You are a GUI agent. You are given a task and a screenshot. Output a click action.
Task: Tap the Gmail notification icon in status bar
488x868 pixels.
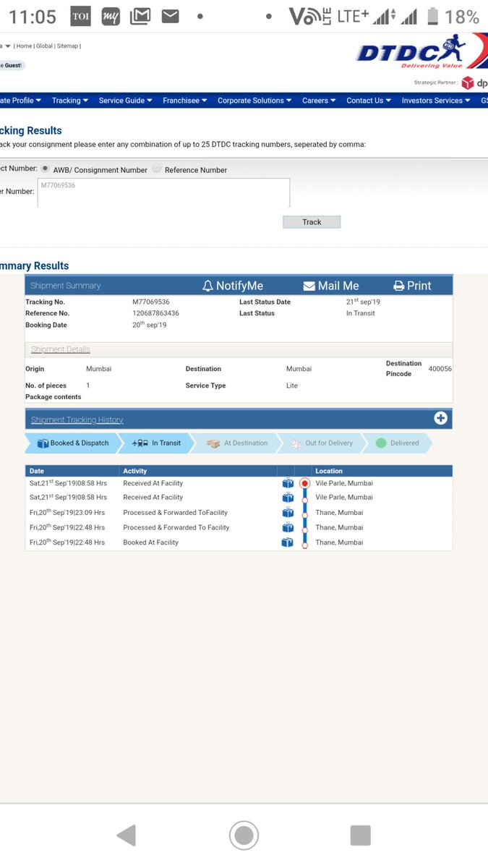point(140,17)
